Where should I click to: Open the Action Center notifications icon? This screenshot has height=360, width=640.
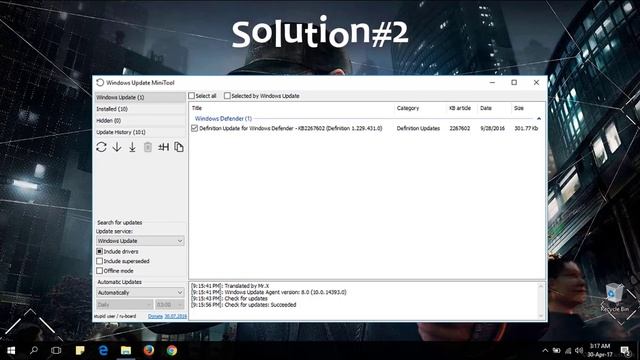(624, 350)
